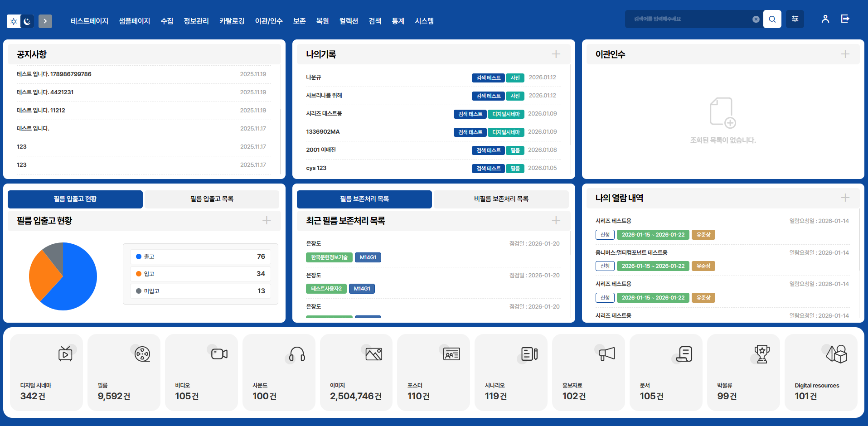Screen dimensions: 868x426
Task: Select the 디지털 시네마 TV icon
Action: [64, 354]
